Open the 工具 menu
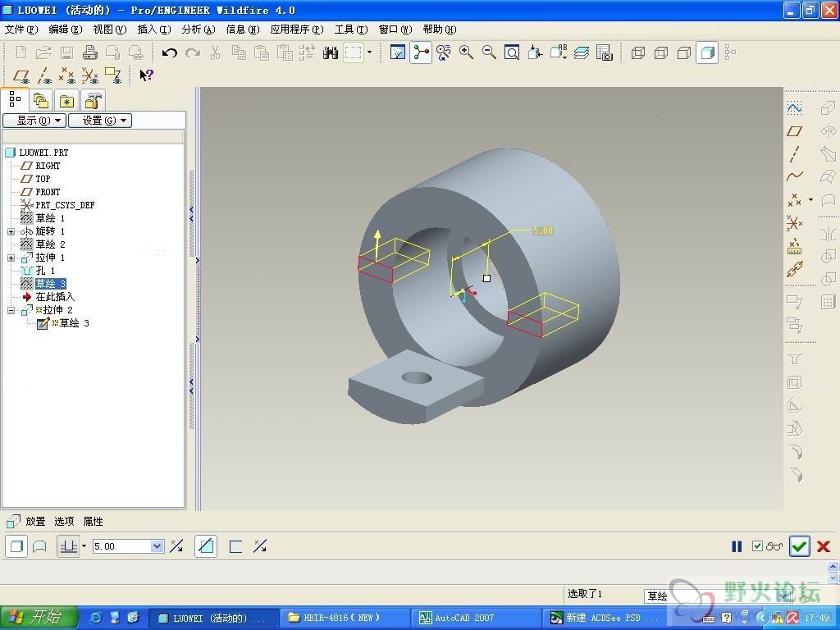 [351, 30]
